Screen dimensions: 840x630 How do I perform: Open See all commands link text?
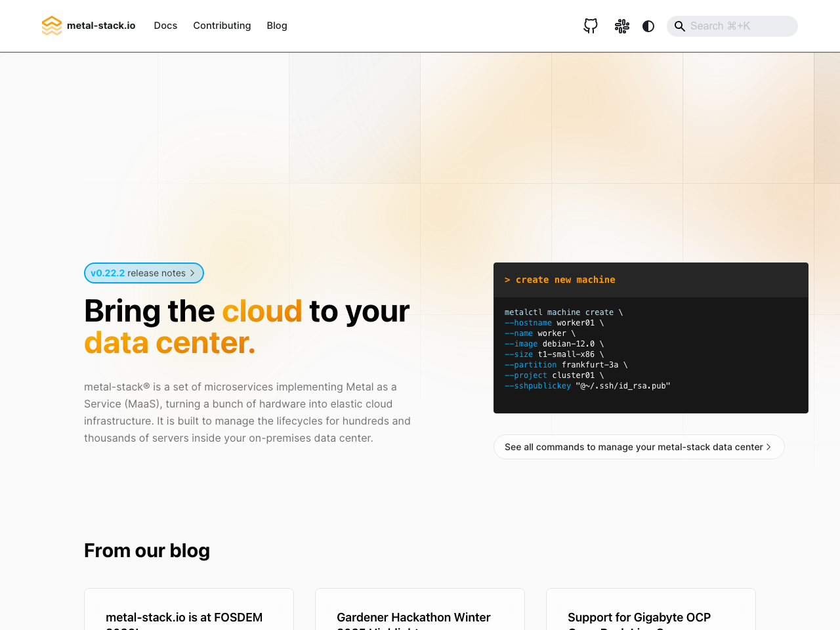[633, 447]
